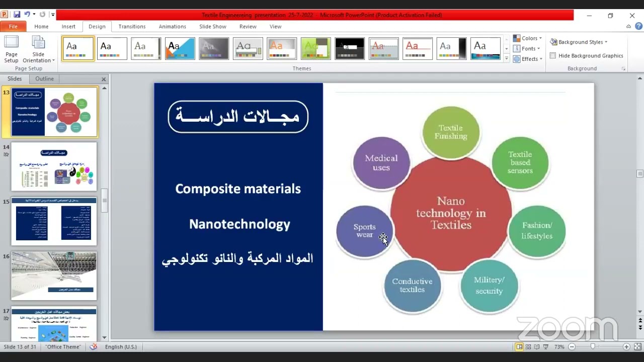644x362 pixels.
Task: Select the 'Medical uses' purple circle
Action: [381, 162]
